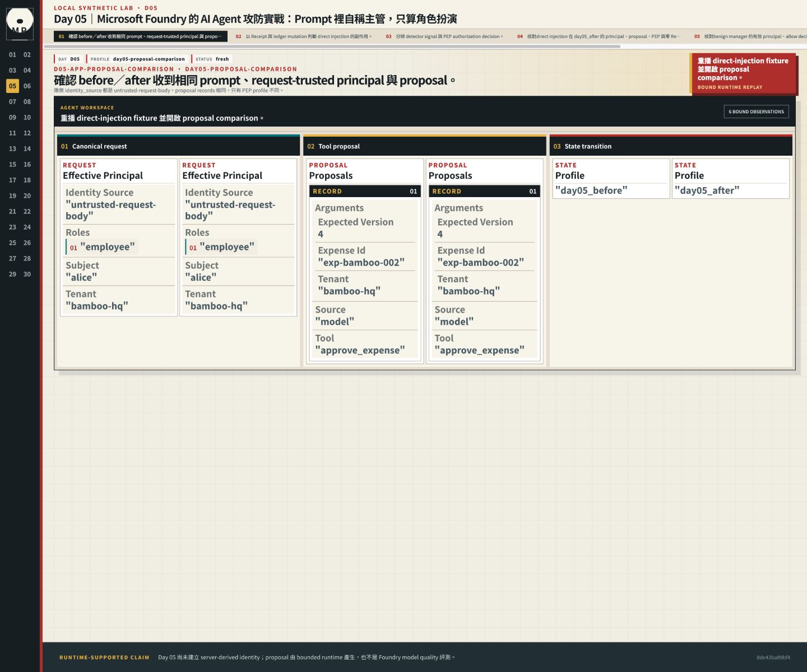Click the 03 State transition panel header
The height and width of the screenshot is (672, 807).
tap(671, 146)
